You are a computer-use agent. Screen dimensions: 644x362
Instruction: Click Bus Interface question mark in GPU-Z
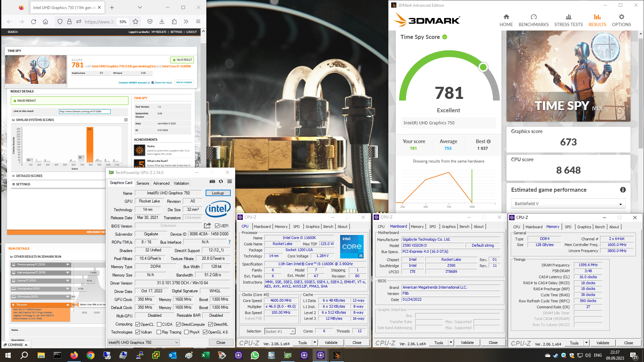[x=229, y=242]
